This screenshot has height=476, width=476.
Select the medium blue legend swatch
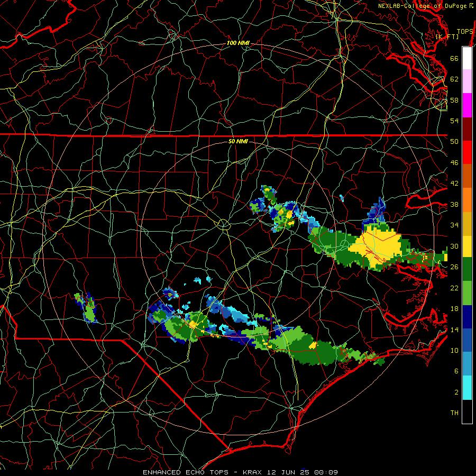click(467, 341)
